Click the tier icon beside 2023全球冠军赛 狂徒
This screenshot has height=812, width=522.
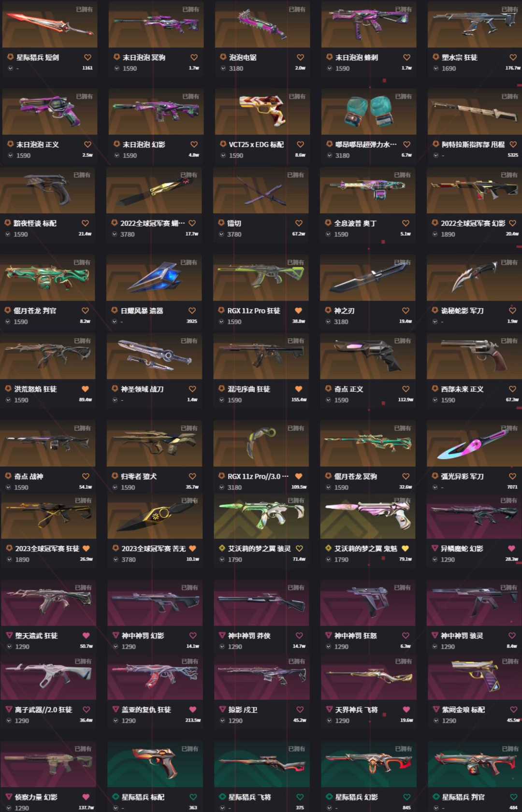pyautogui.click(x=9, y=548)
